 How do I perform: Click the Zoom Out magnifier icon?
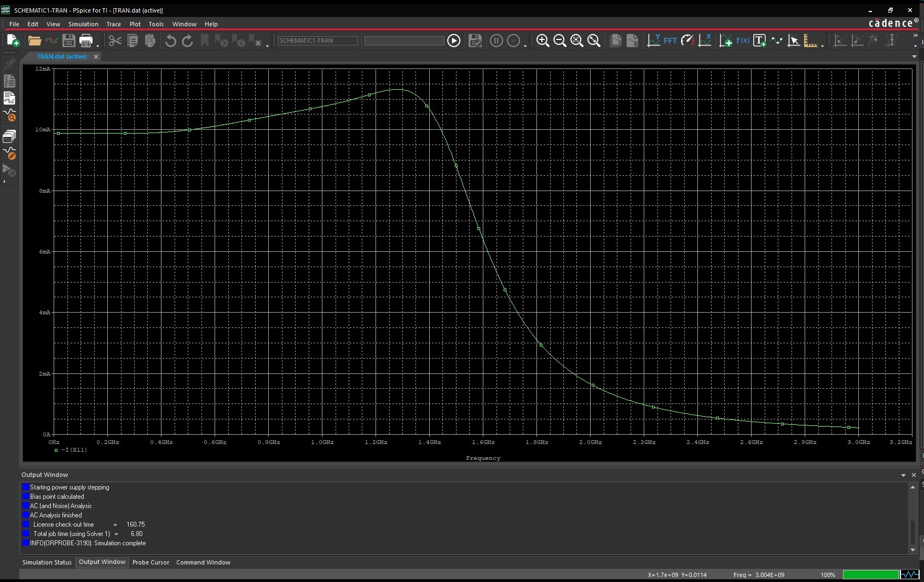coord(559,41)
